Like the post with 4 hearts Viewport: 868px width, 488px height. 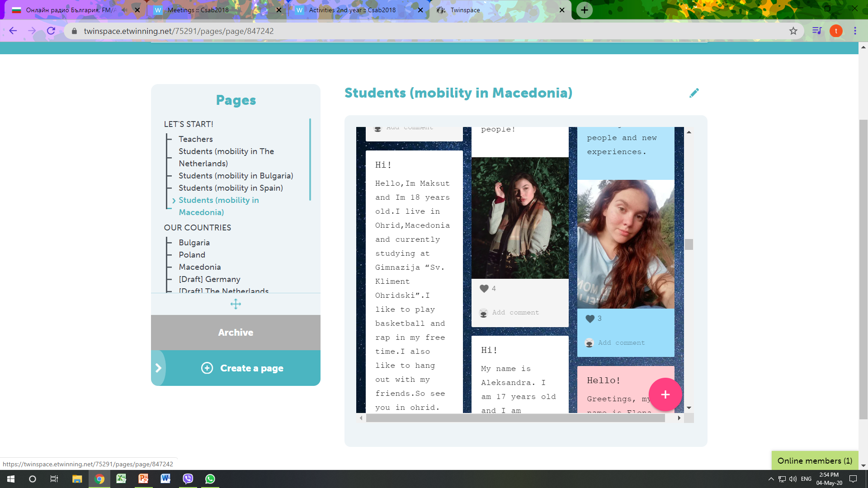coord(484,289)
